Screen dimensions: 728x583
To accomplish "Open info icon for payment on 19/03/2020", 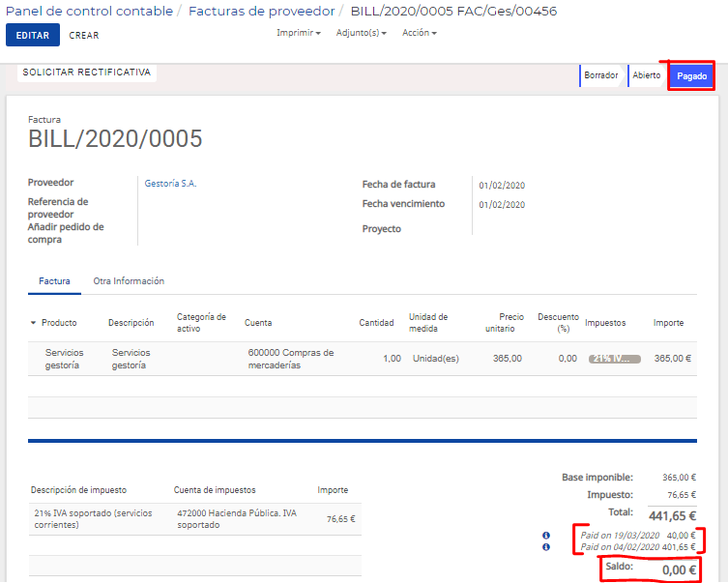I will (546, 536).
